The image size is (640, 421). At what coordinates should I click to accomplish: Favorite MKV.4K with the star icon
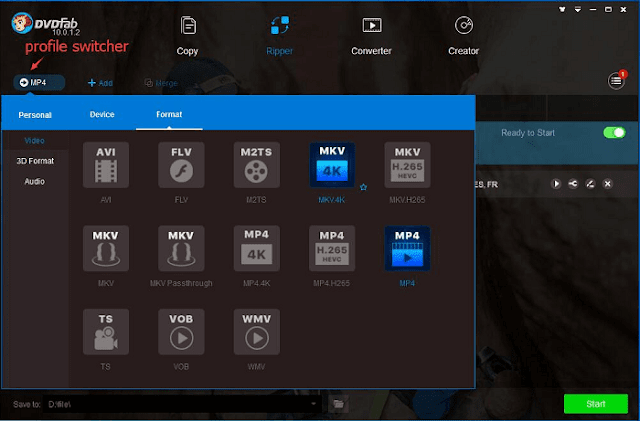363,187
